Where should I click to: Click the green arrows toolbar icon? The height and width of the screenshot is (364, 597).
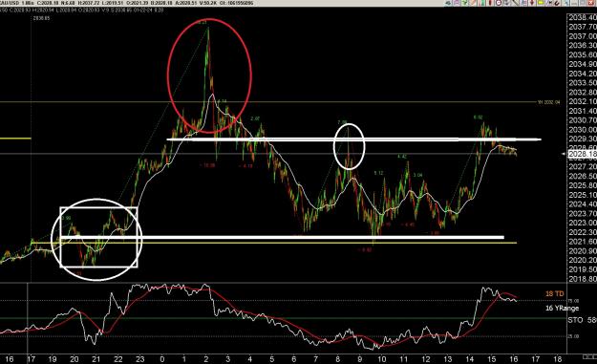[464, 3]
